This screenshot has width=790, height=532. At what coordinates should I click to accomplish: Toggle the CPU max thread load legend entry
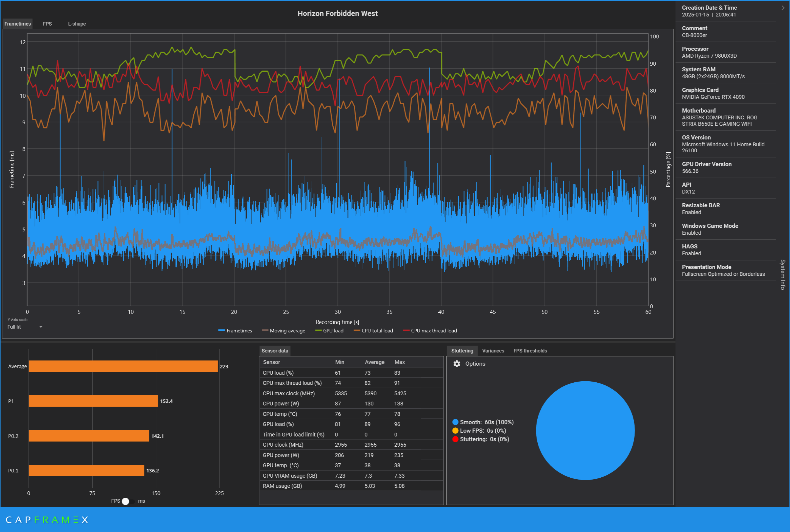coord(430,331)
